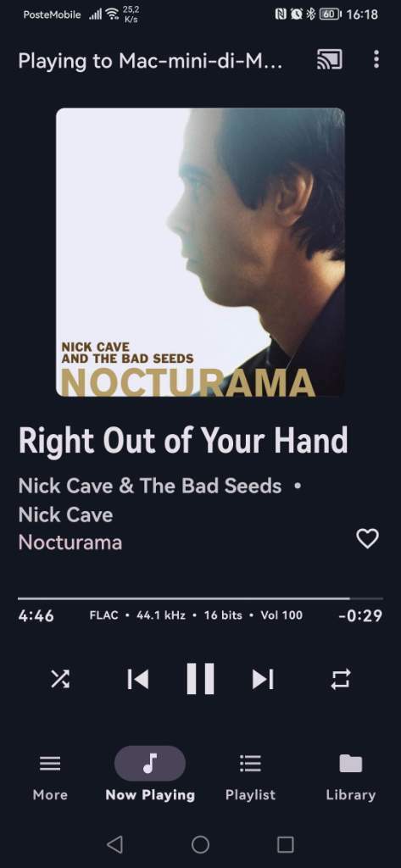
Task: Favorite the track with the heart icon
Action: (367, 538)
